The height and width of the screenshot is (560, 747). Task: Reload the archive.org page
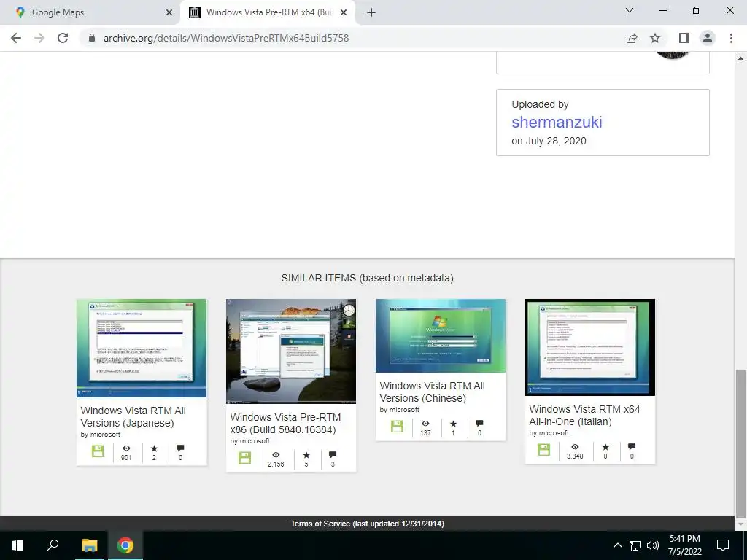point(63,38)
